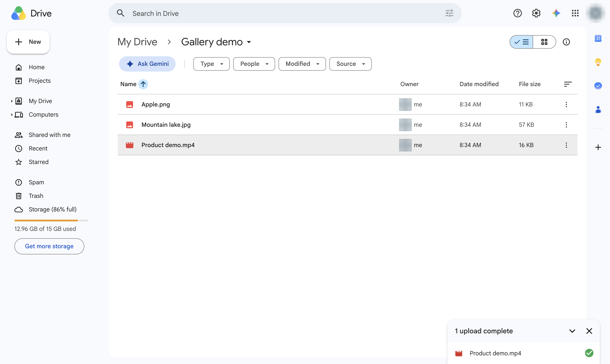The width and height of the screenshot is (610, 364).
Task: Open more actions for Product demo.mp4
Action: [x=566, y=145]
